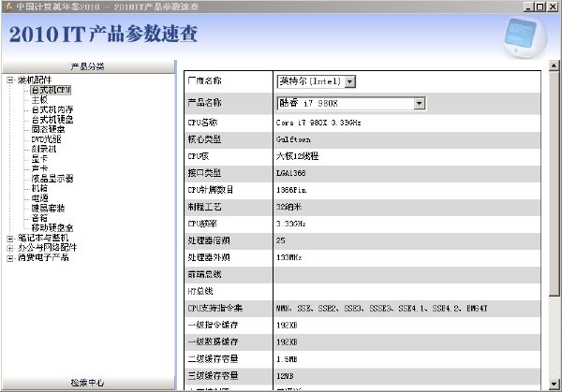Click the CPU核 row label
The height and width of the screenshot is (392, 562).
click(199, 156)
